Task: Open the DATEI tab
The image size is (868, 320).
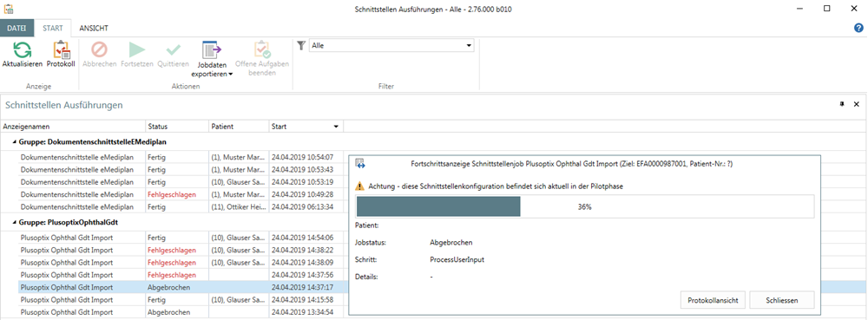Action: click(16, 28)
